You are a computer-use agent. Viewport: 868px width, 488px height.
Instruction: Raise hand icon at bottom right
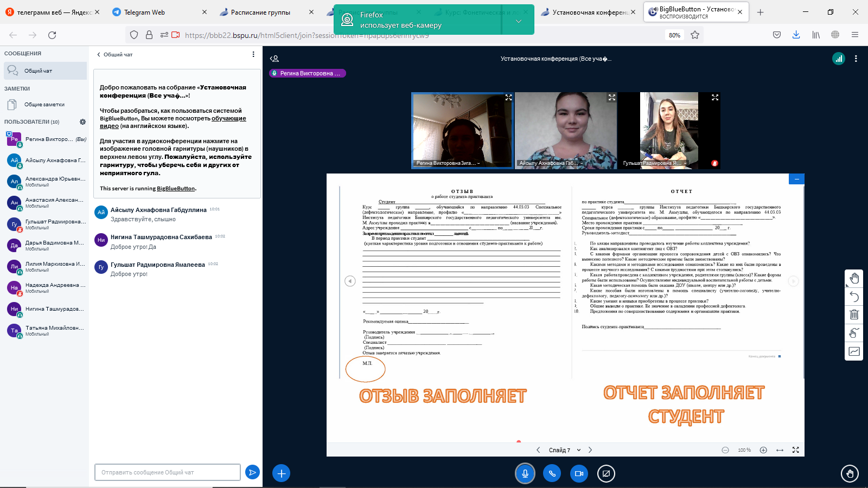[x=850, y=473]
